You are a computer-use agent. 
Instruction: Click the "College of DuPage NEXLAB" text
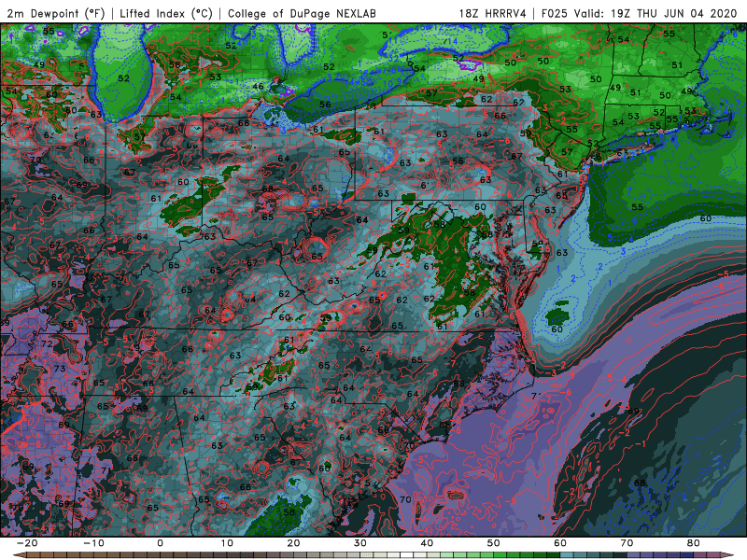coord(302,13)
